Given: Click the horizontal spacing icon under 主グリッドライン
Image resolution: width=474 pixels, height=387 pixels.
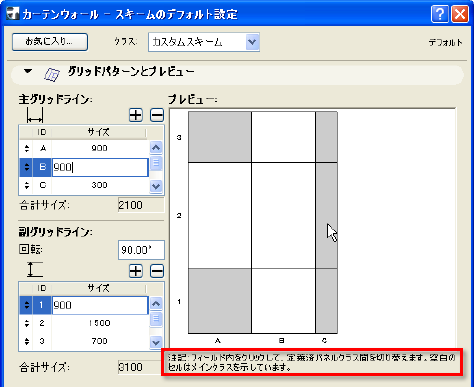Looking at the screenshot, I should (x=35, y=116).
